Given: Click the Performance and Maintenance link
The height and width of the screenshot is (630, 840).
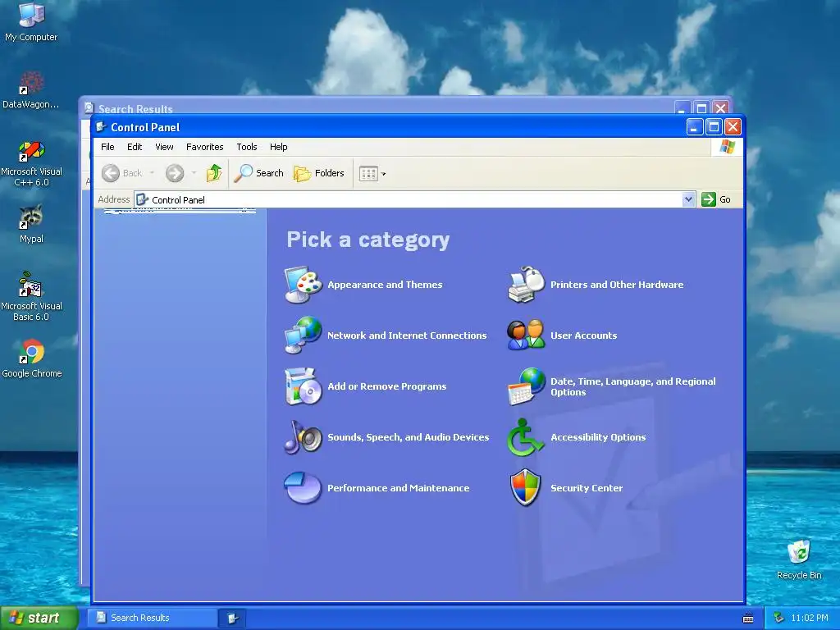Looking at the screenshot, I should [x=398, y=488].
